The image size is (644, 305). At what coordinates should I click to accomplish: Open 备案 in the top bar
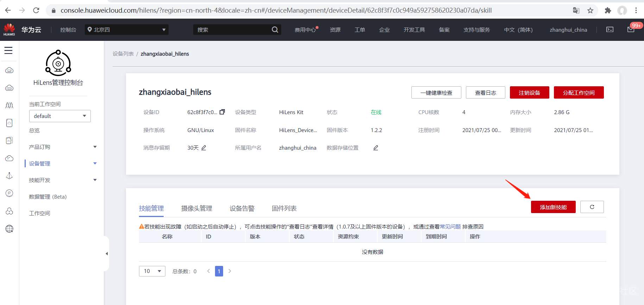pyautogui.click(x=444, y=30)
